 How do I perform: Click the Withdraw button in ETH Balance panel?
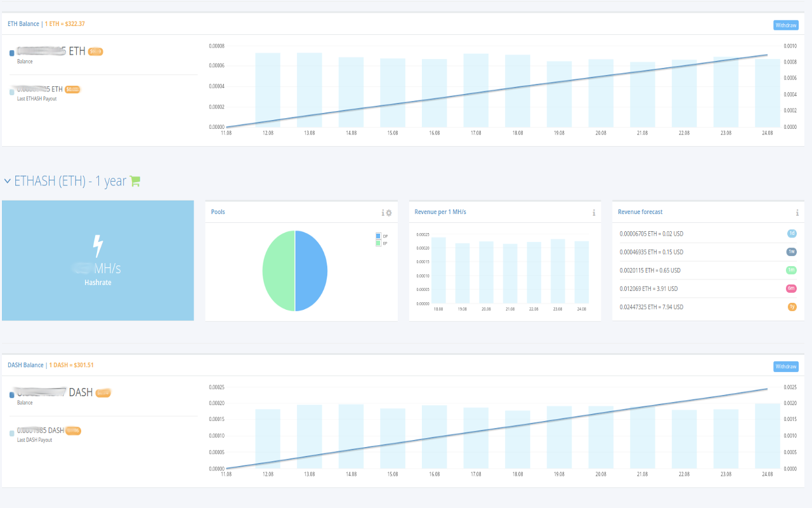pyautogui.click(x=785, y=25)
